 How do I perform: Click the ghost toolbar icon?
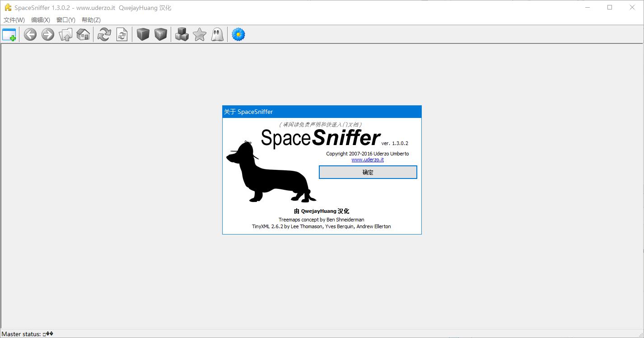217,34
